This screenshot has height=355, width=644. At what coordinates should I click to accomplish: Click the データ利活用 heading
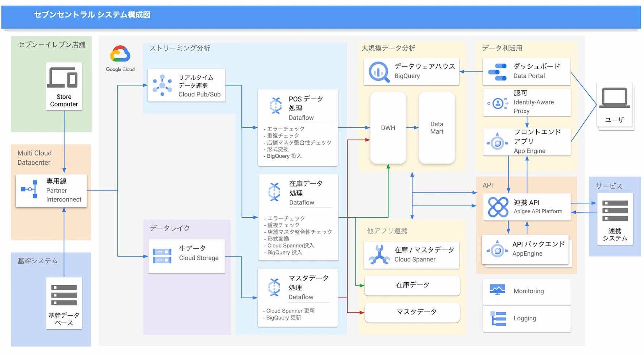click(502, 48)
